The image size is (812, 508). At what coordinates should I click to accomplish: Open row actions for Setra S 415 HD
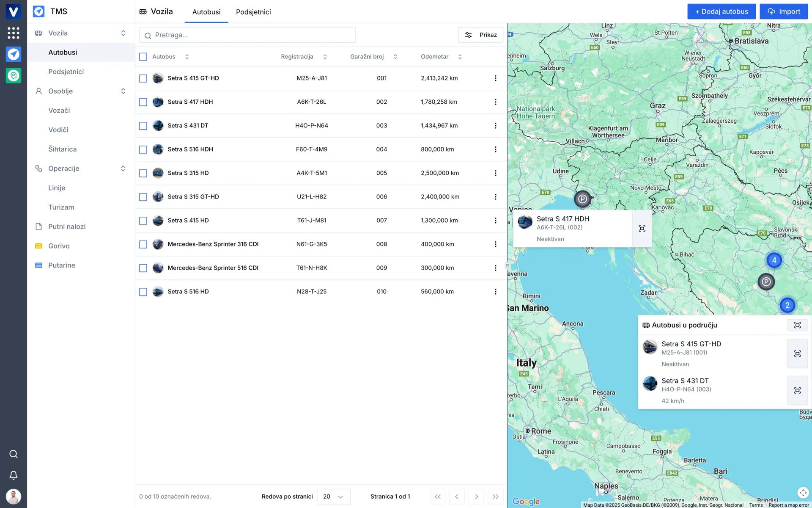[496, 221]
